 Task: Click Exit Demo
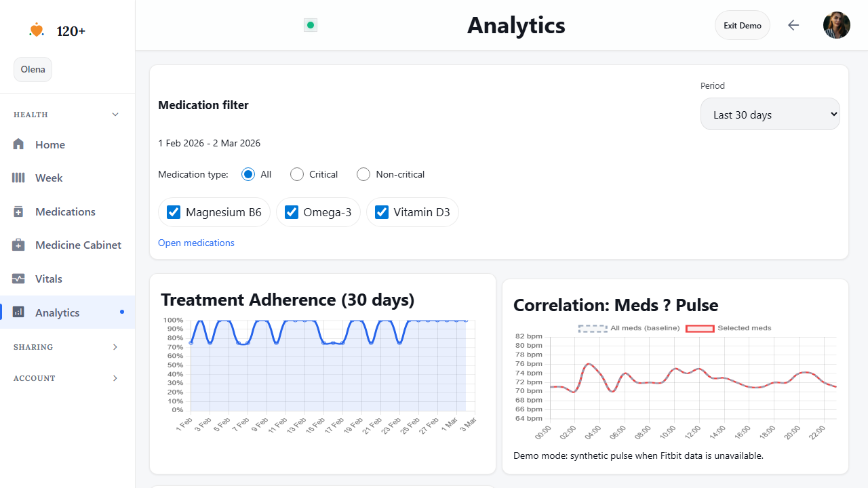(x=742, y=25)
